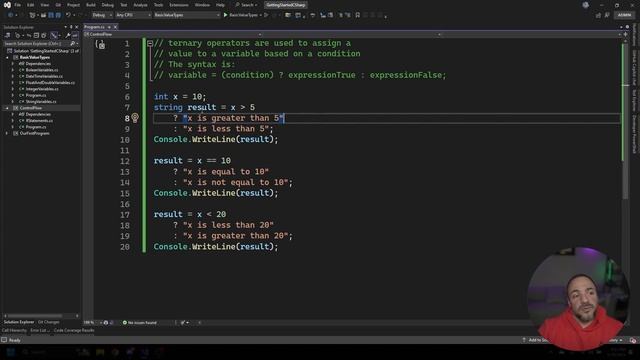Click the Visual Studio logo icon

click(7, 5)
